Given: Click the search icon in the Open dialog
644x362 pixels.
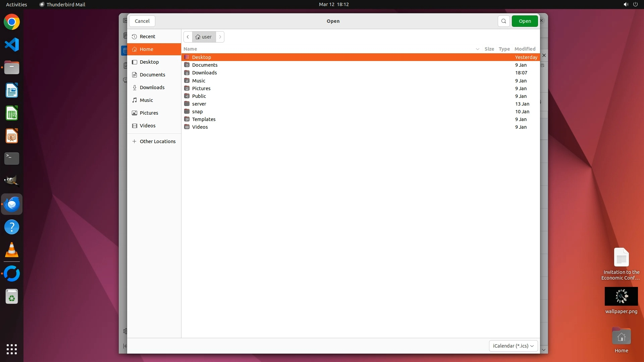Looking at the screenshot, I should [x=503, y=21].
